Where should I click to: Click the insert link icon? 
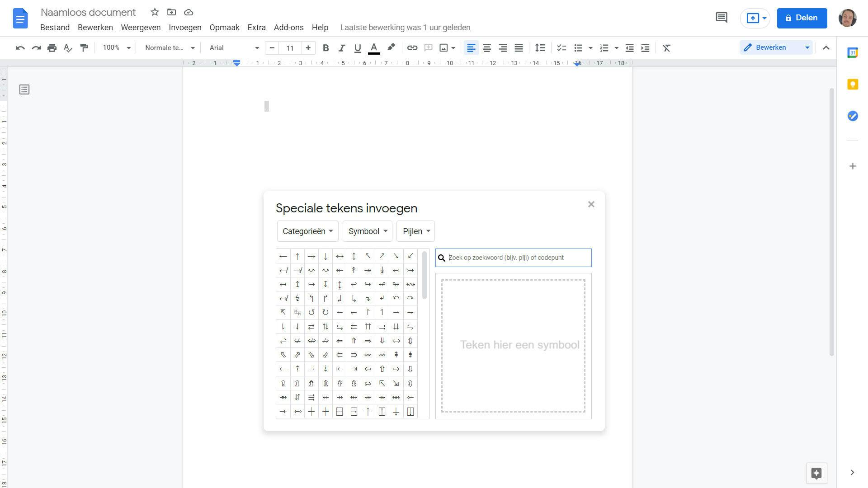click(412, 48)
